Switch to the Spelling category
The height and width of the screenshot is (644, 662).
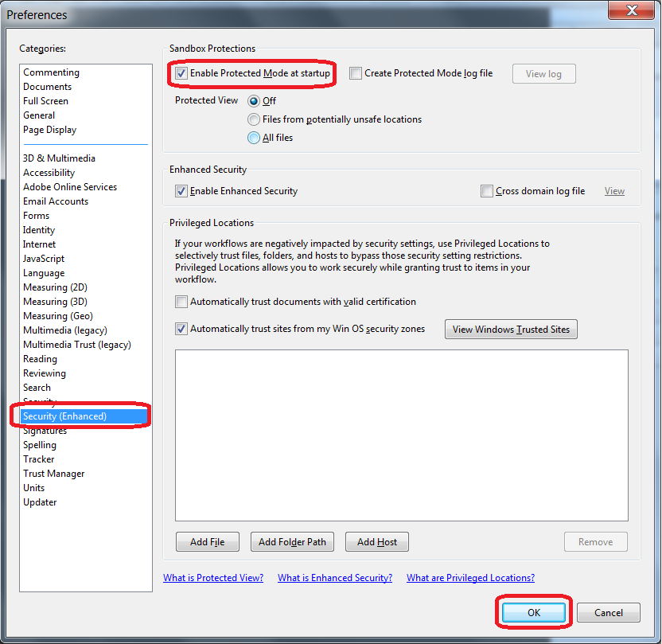tap(40, 444)
